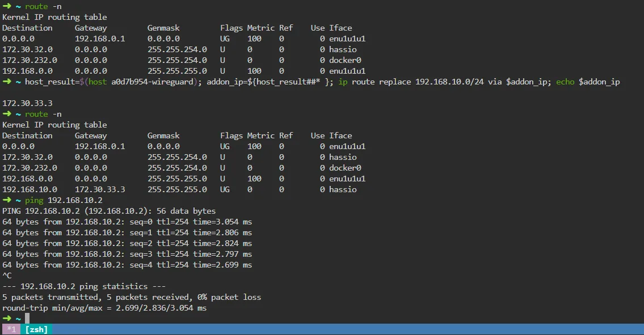Click the time=2.699 ms value
Viewport: 644px width, 335px height.
[x=222, y=265]
